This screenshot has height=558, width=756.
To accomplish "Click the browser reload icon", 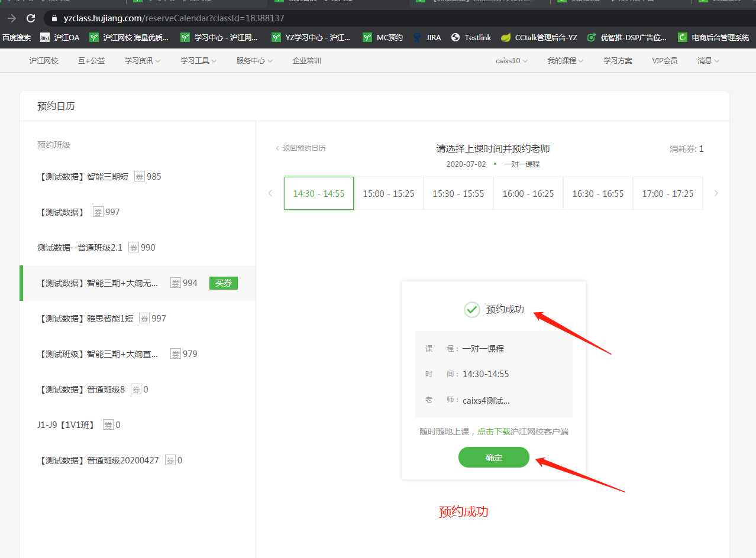I will click(x=31, y=18).
